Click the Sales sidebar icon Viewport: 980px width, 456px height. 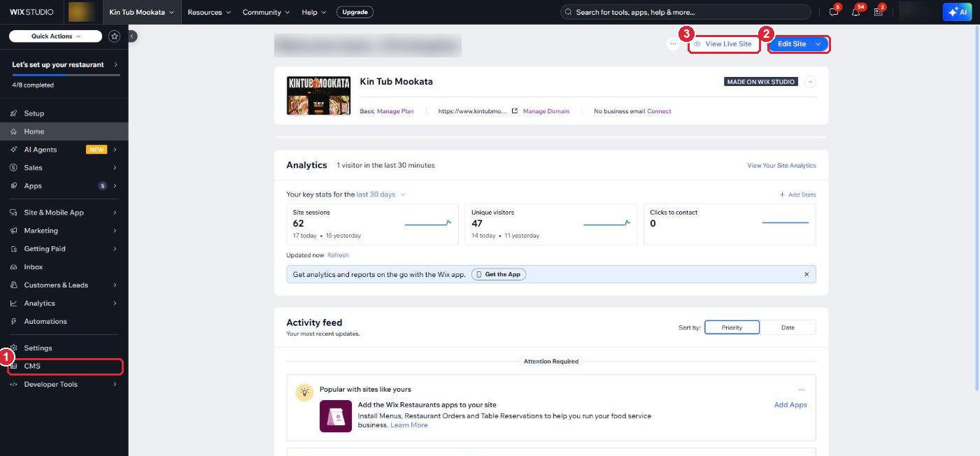(x=13, y=168)
